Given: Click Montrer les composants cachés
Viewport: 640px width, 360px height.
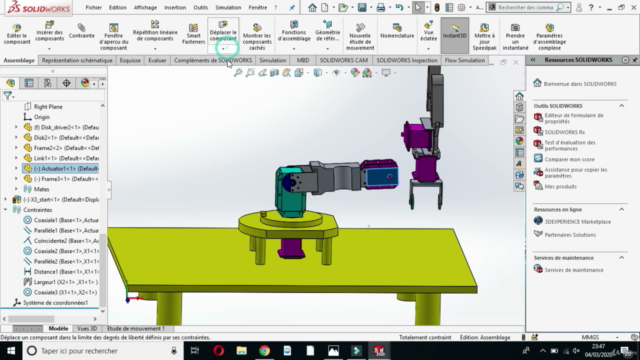Looking at the screenshot, I should [257, 37].
